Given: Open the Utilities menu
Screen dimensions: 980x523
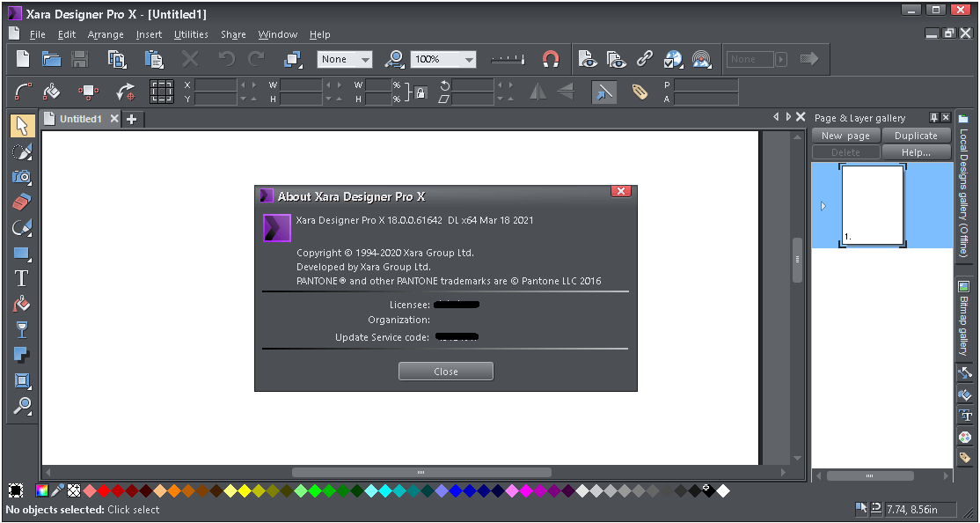Looking at the screenshot, I should [191, 34].
